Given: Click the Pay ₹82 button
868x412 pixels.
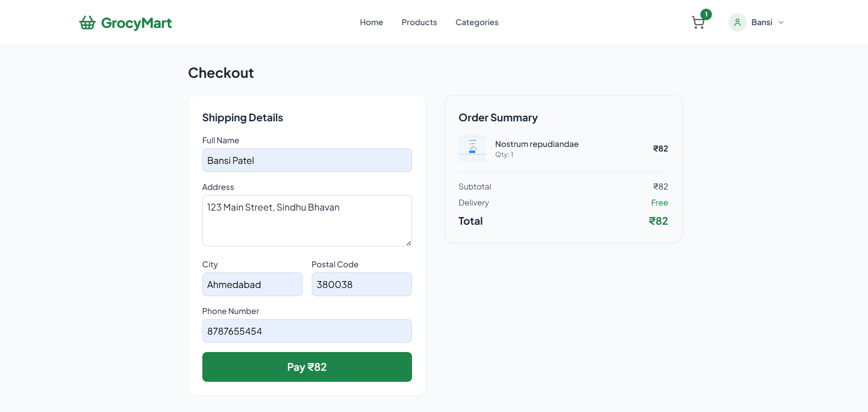Looking at the screenshot, I should tap(307, 367).
